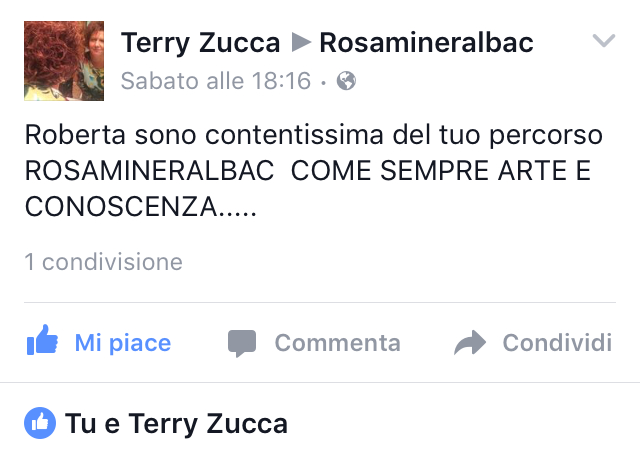Screen dimensions: 640x462
Task: Toggle the Mi piace like text
Action: [123, 343]
